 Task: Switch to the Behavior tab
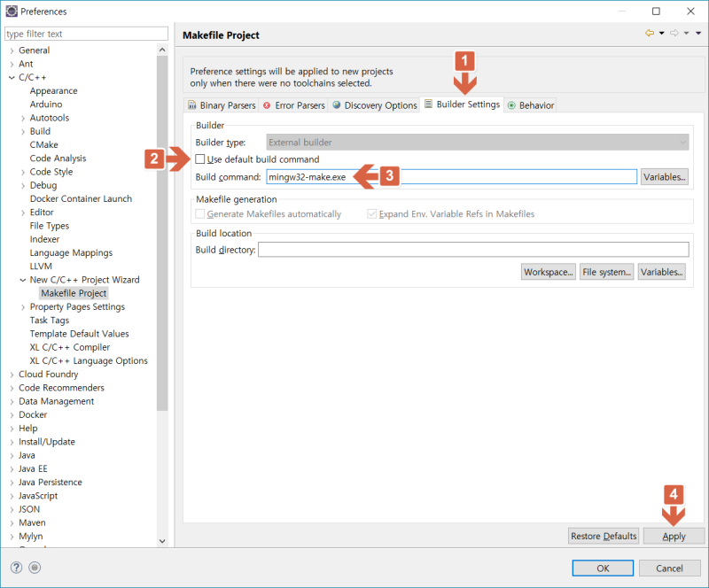click(x=530, y=105)
